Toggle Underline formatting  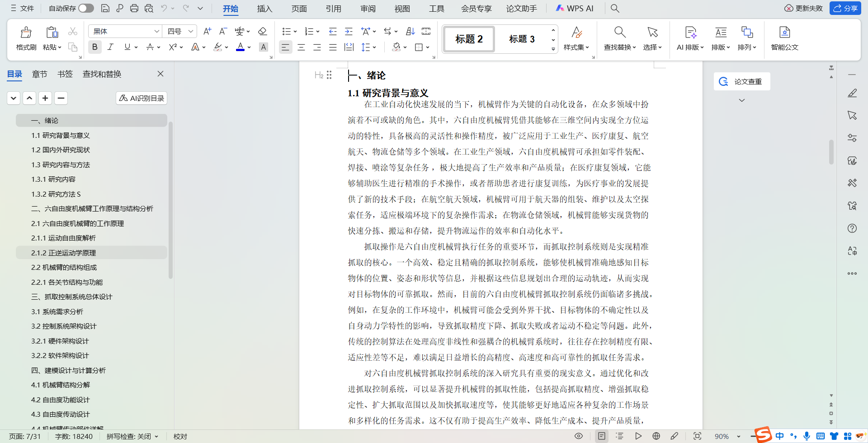[127, 47]
